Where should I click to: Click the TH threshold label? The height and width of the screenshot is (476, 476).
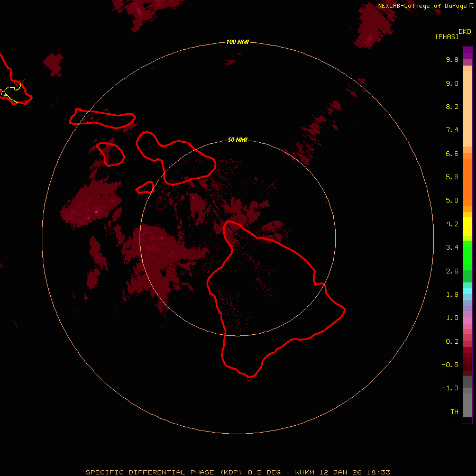point(454,412)
